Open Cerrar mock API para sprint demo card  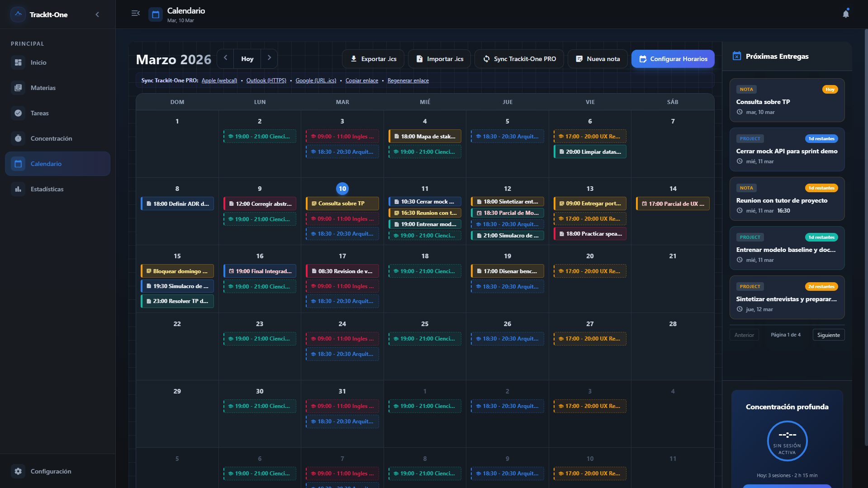tap(787, 149)
